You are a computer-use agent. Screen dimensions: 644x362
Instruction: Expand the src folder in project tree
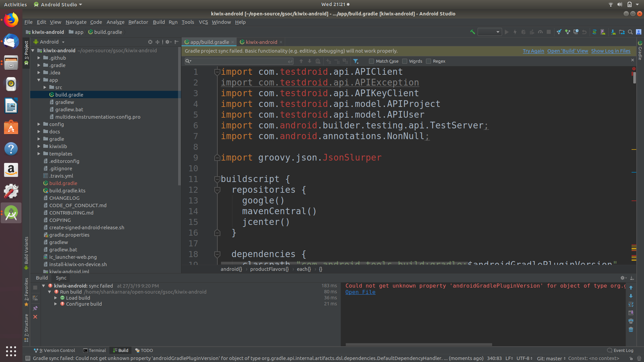point(45,87)
